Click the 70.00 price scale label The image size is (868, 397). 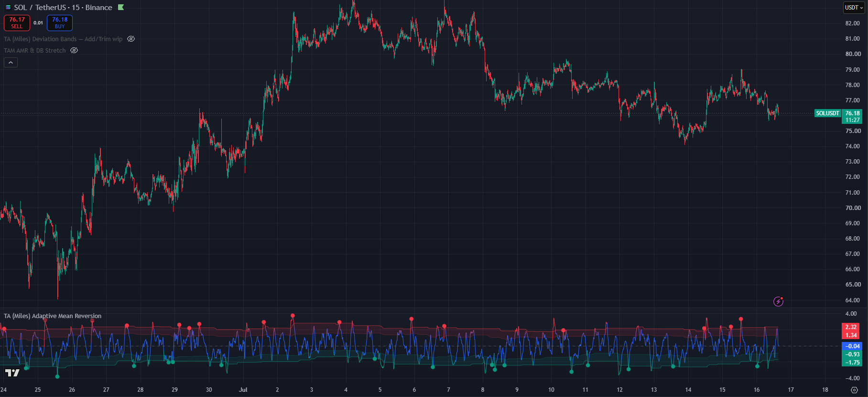click(853, 208)
